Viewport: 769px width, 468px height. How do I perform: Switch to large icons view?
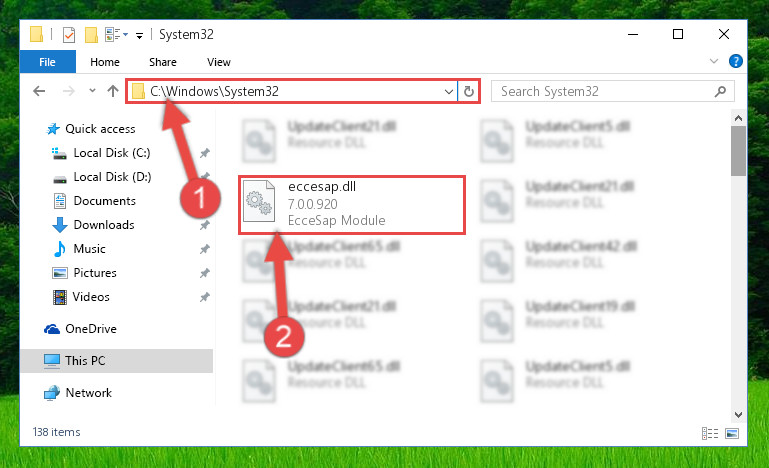coord(732,433)
